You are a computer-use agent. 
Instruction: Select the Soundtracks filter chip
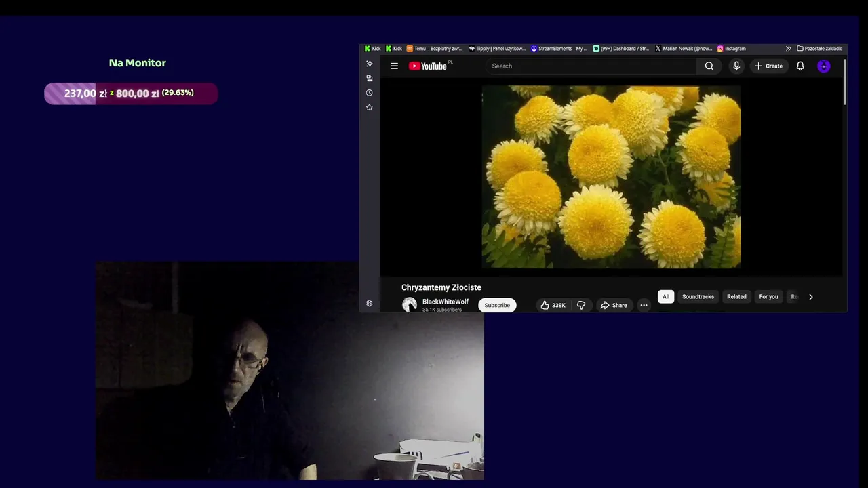tap(698, 296)
